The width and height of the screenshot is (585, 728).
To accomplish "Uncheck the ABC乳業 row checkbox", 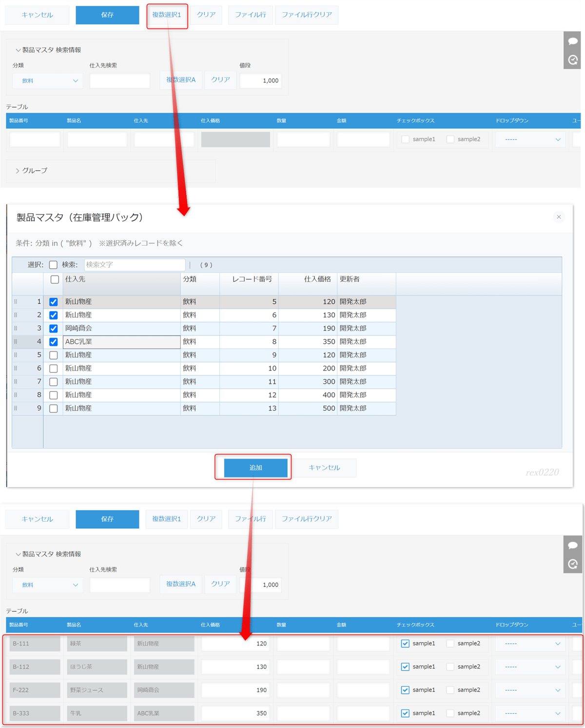I will [x=54, y=342].
